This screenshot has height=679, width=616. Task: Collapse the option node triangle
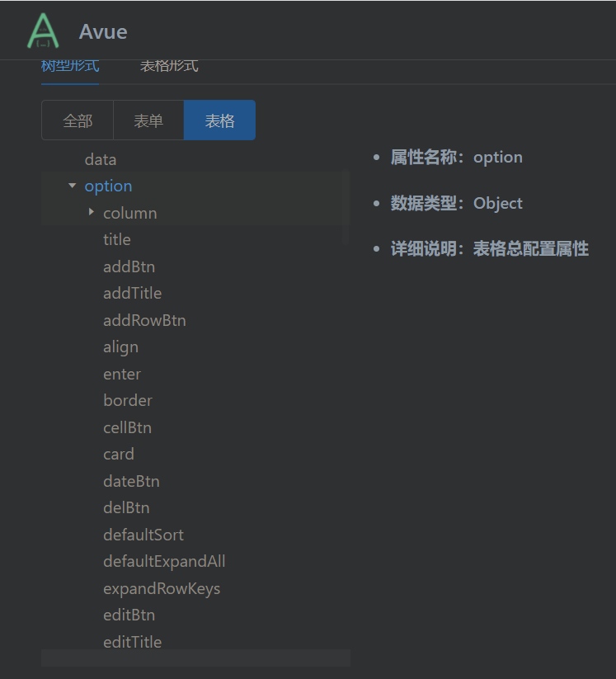72,185
